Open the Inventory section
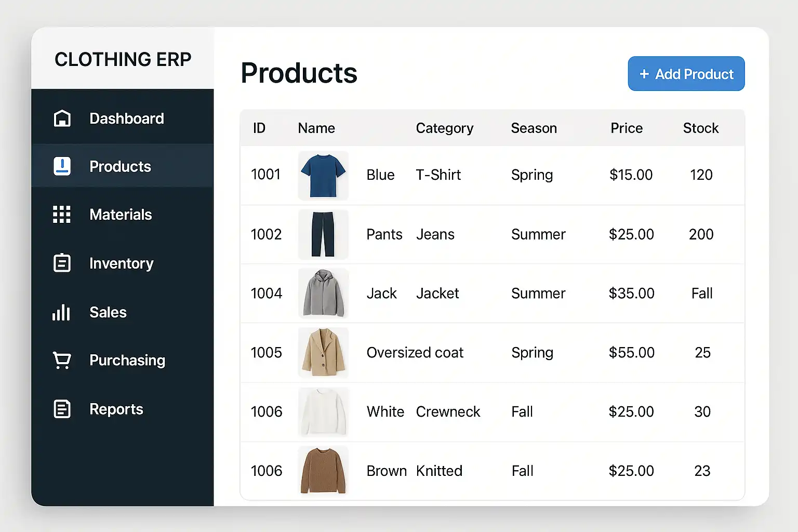This screenshot has width=798, height=532. (x=123, y=263)
